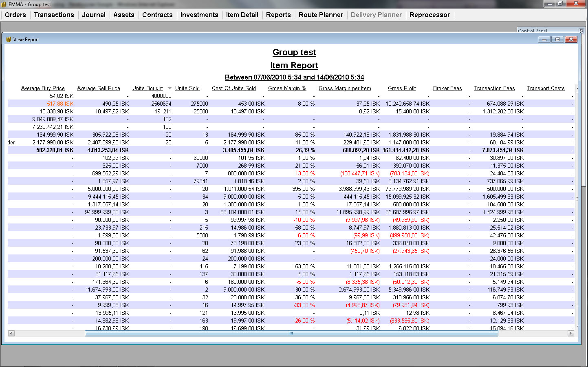Image resolution: width=588 pixels, height=367 pixels.
Task: Click the Item Report heading
Action: [294, 65]
